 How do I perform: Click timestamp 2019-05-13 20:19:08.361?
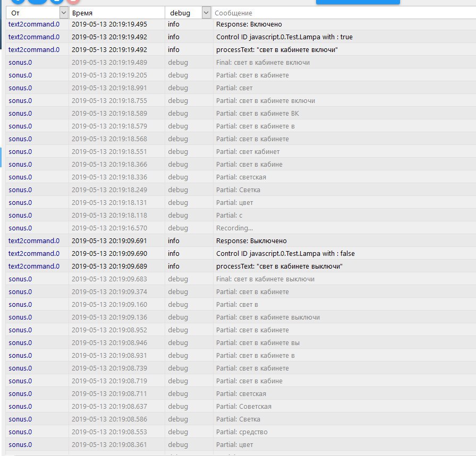coord(109,445)
